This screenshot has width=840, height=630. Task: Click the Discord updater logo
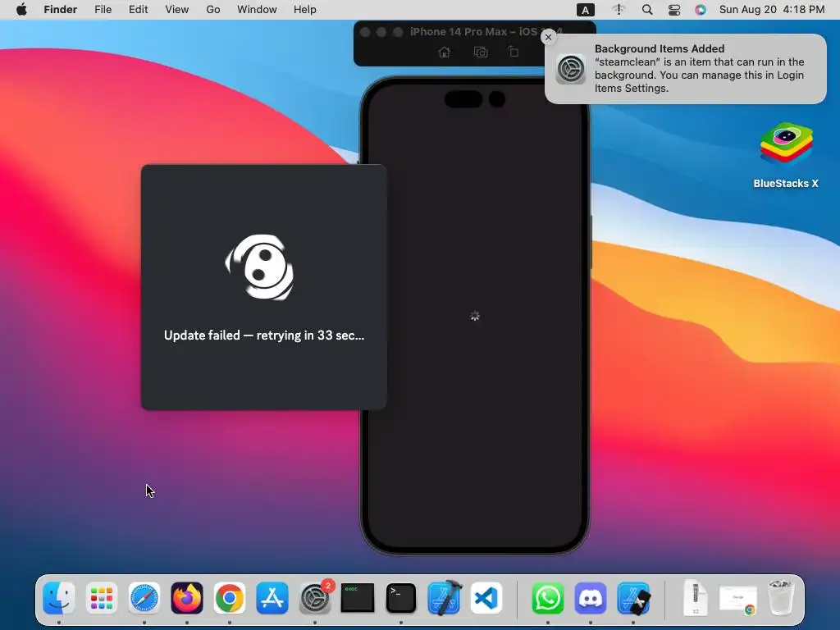(x=260, y=267)
